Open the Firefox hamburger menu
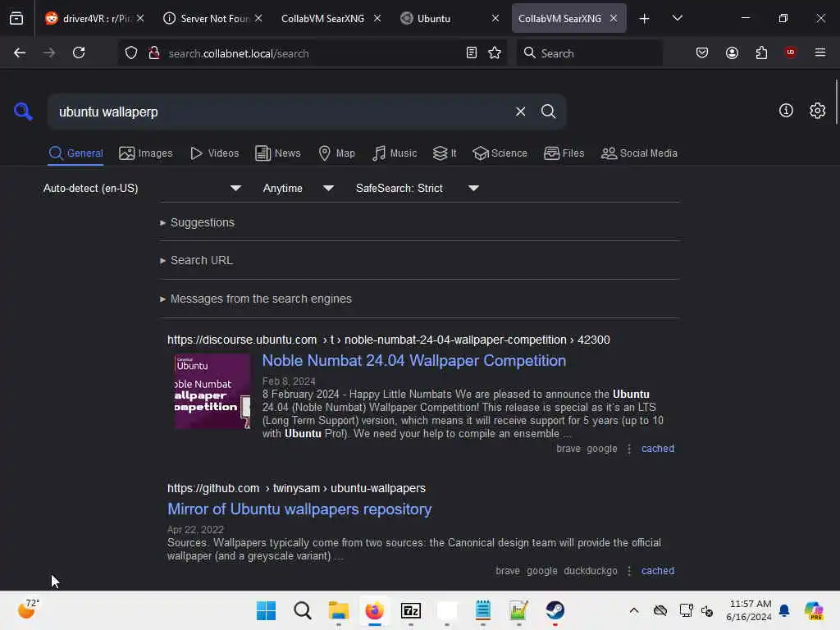 pos(819,52)
